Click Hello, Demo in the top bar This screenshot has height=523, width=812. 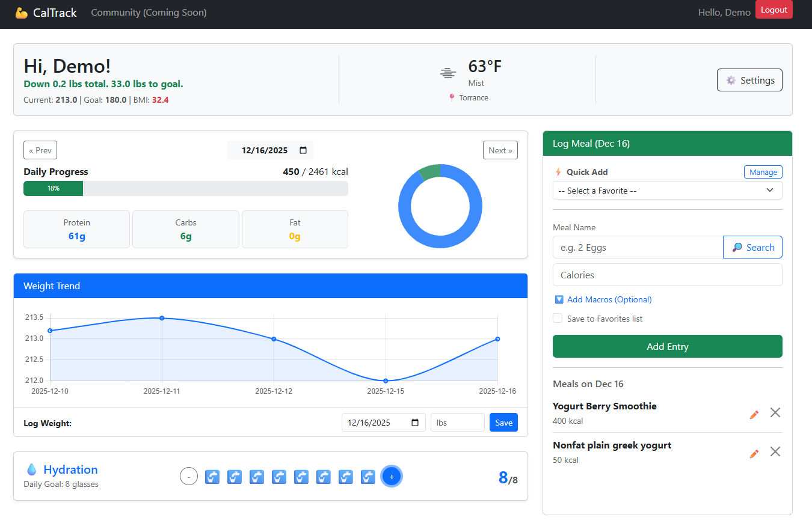tap(724, 12)
